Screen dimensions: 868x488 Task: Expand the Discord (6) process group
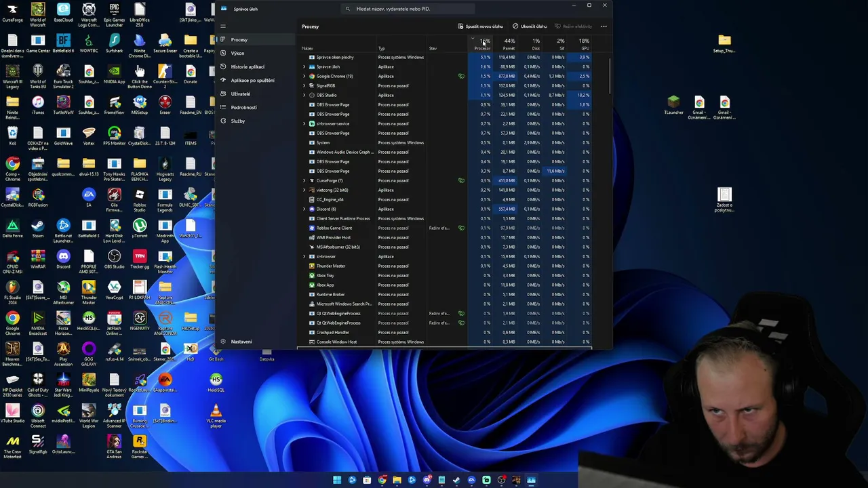click(304, 209)
